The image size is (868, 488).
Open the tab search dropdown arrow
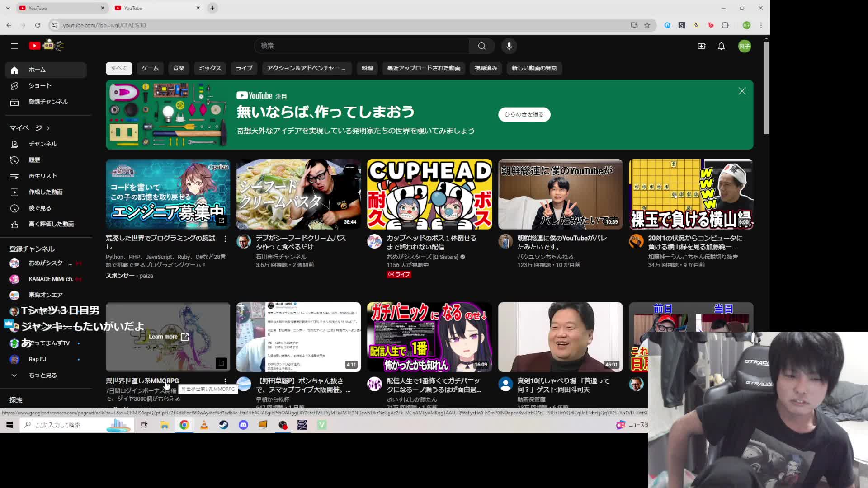pos(8,8)
